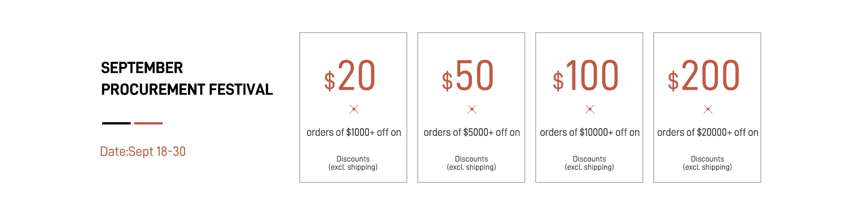Click the "Date:Sept 18-30" text
This screenshot has width=868, height=210.
click(x=143, y=152)
